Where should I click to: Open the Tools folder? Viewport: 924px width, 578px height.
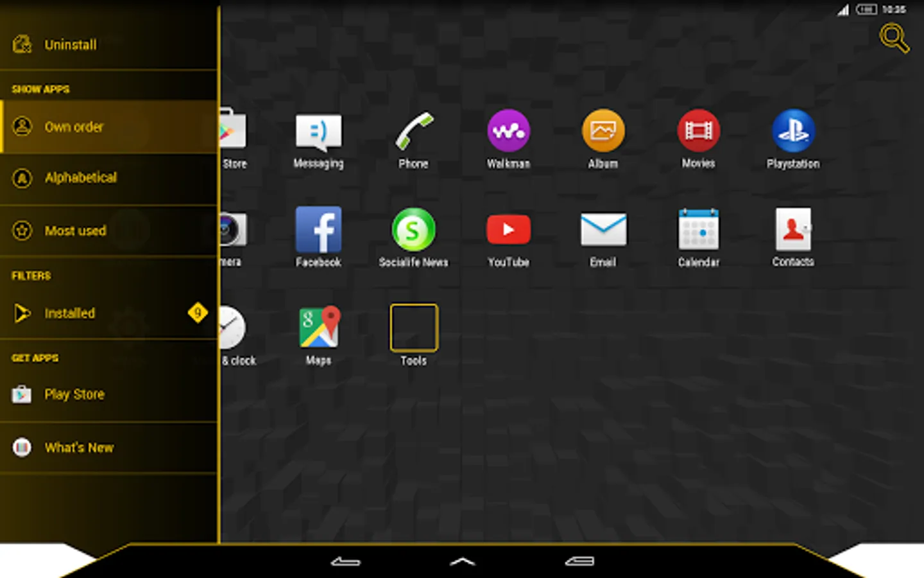pyautogui.click(x=414, y=328)
